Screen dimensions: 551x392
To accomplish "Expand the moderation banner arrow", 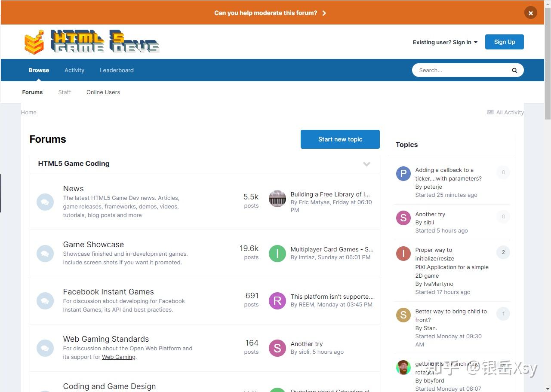I will coord(324,13).
